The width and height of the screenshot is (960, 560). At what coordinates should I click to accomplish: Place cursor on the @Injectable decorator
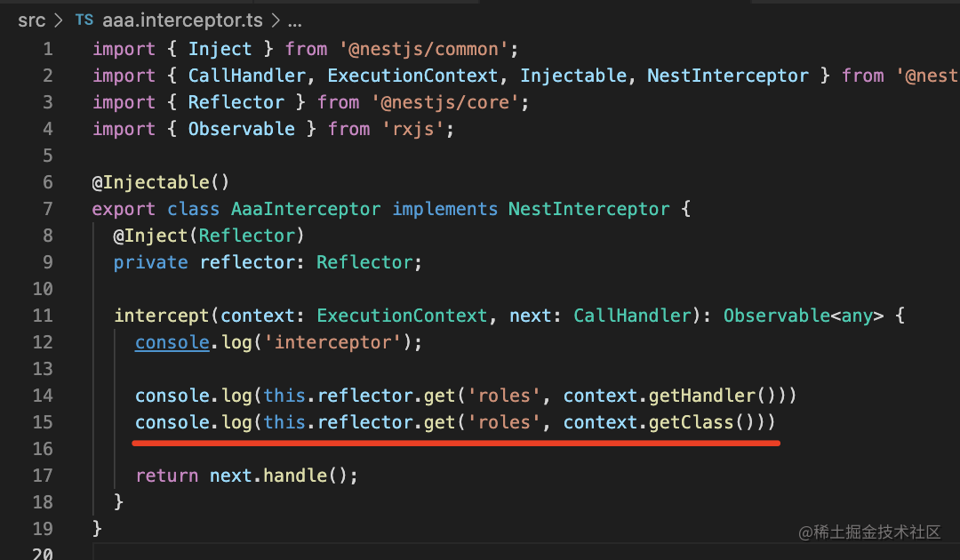pos(156,182)
